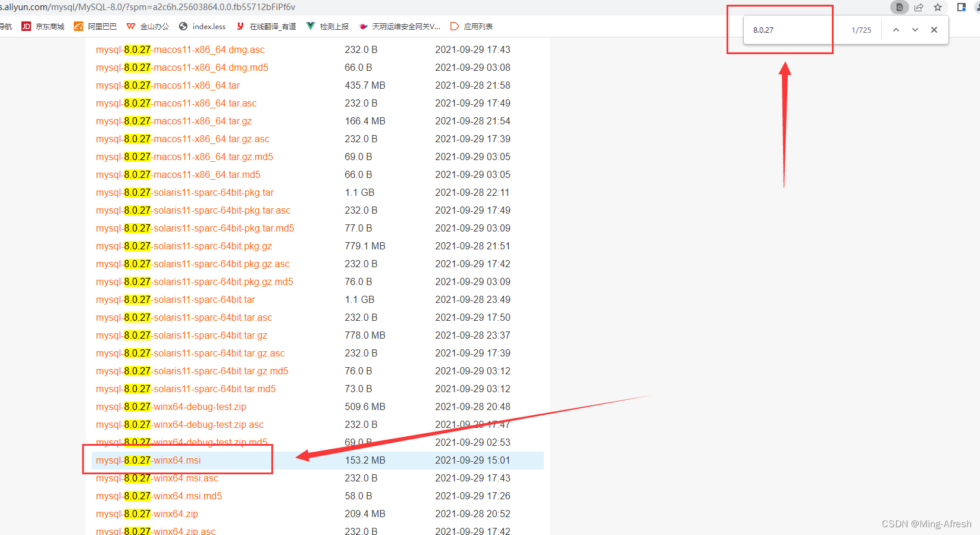Click the 2021-09-28 20:52 date

tap(472, 514)
